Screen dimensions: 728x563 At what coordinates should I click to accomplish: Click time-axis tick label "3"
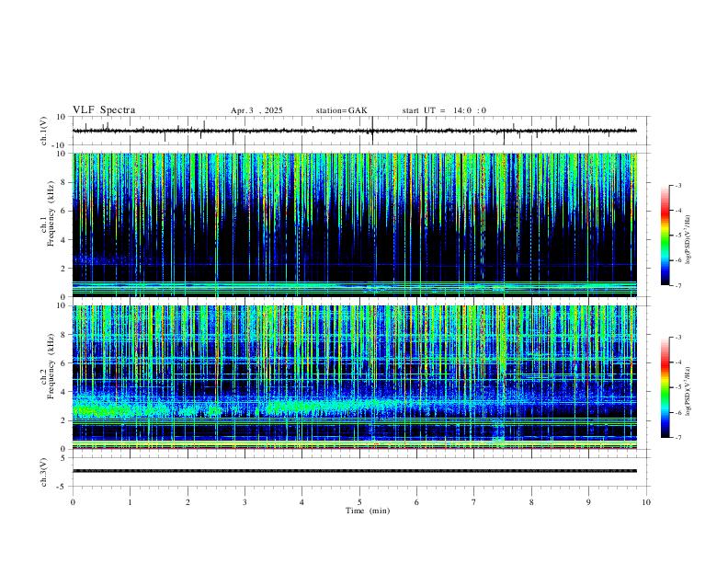click(245, 502)
